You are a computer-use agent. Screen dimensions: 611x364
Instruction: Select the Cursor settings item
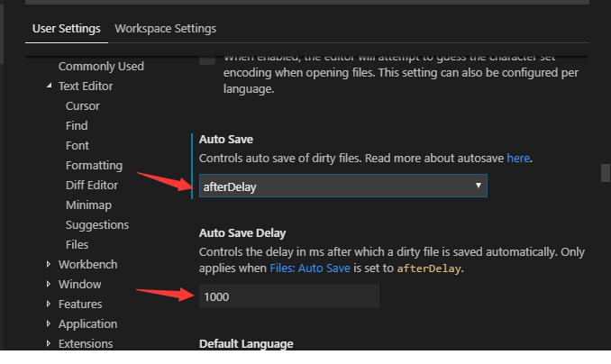(83, 106)
